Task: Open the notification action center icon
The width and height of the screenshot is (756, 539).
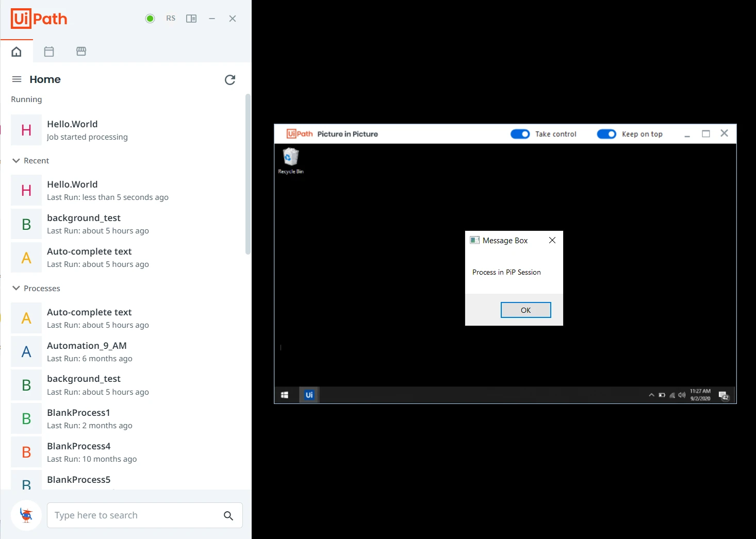Action: point(725,395)
